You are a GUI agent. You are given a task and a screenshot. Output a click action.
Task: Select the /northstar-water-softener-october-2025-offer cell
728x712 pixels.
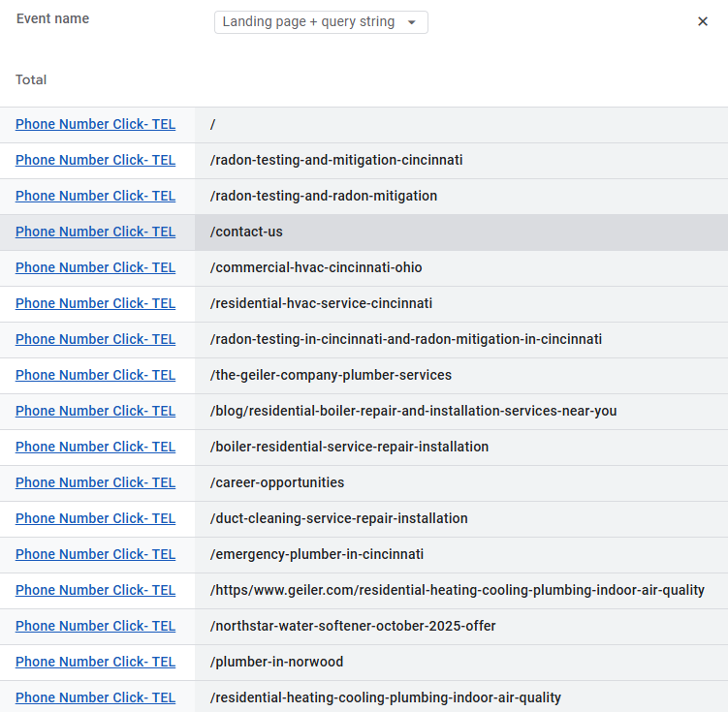tap(461, 626)
